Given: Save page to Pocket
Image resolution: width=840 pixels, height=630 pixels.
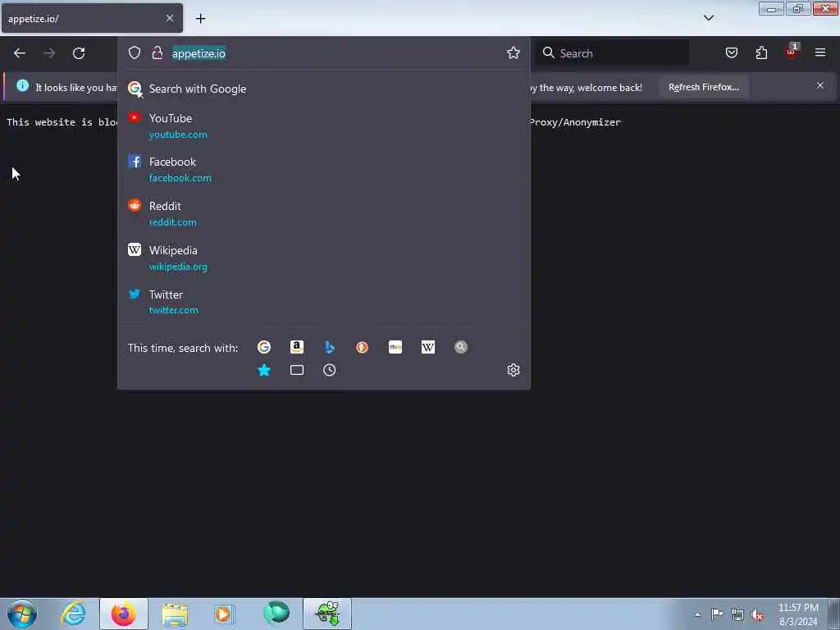Looking at the screenshot, I should pos(732,52).
